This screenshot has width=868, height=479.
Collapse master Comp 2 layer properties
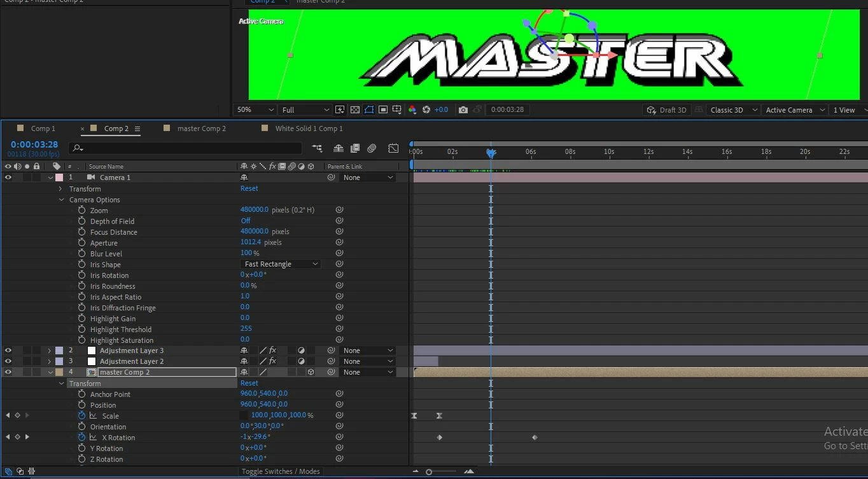tap(50, 372)
